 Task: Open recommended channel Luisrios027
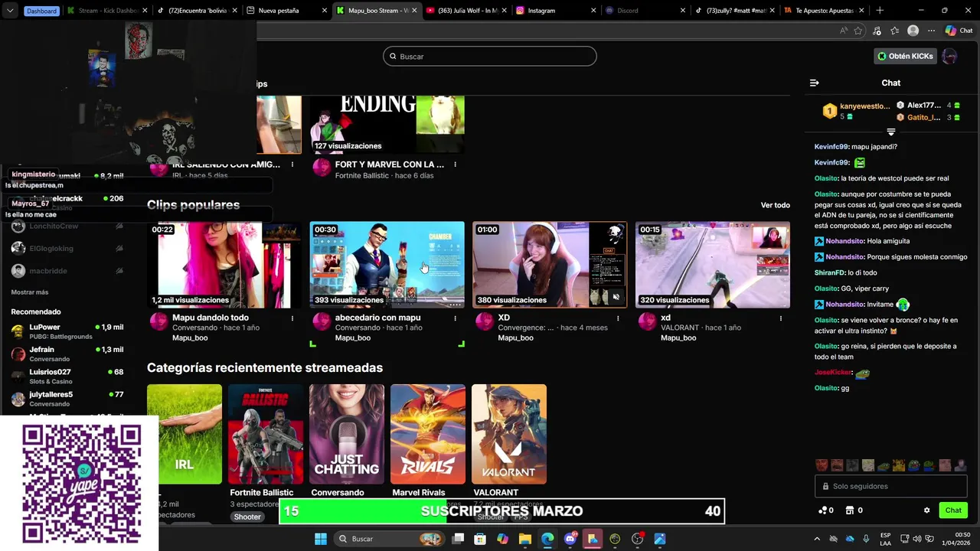click(x=67, y=376)
